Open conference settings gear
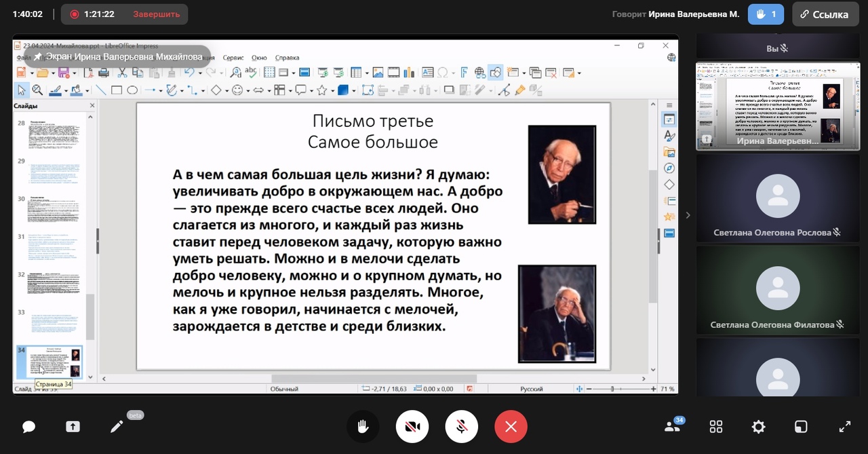The height and width of the screenshot is (454, 868). (759, 427)
